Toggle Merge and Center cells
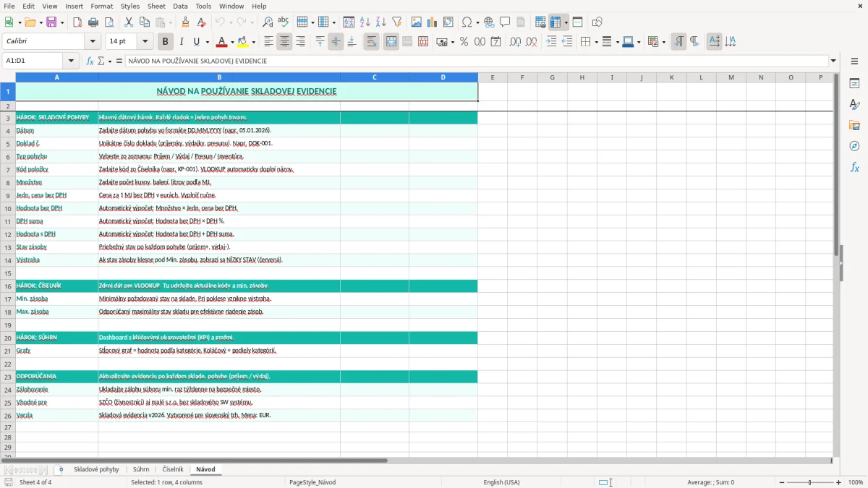The height and width of the screenshot is (488, 868). point(391,42)
